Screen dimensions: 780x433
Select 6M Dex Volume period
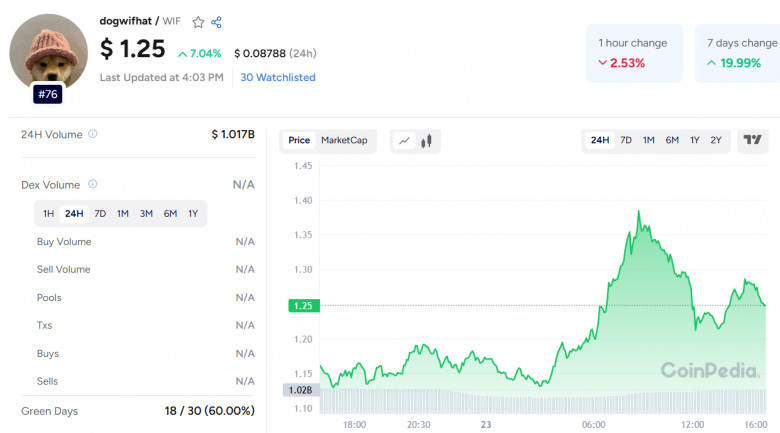pyautogui.click(x=170, y=214)
